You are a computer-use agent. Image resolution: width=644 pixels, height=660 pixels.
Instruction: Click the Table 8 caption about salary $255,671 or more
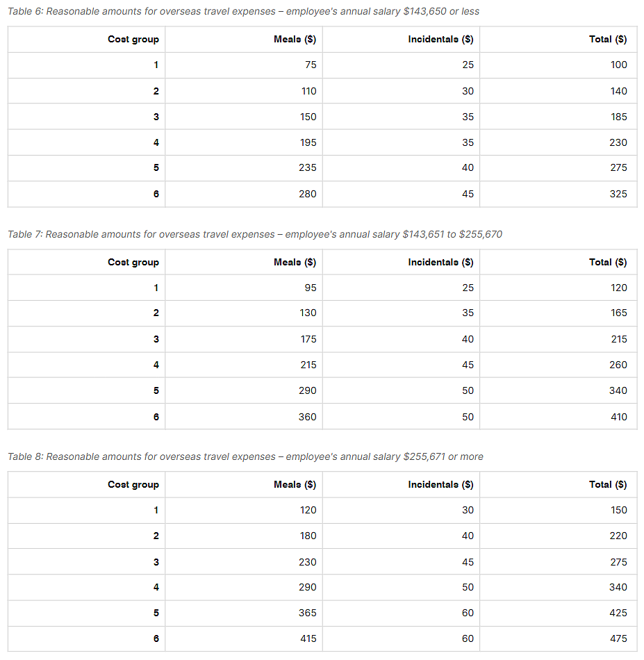click(x=245, y=456)
